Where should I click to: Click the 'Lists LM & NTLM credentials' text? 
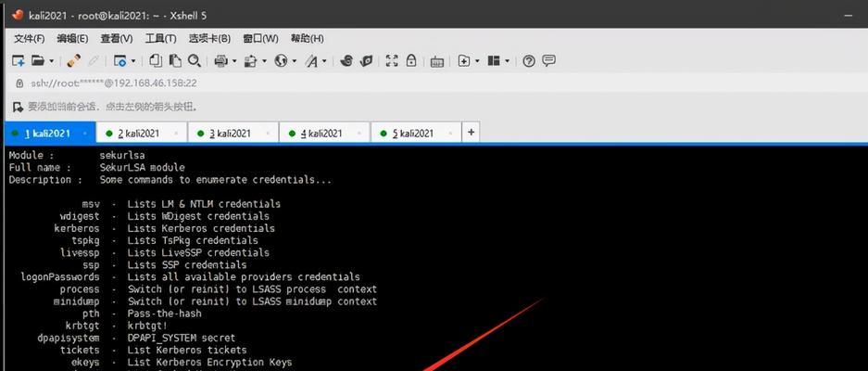[x=204, y=203]
